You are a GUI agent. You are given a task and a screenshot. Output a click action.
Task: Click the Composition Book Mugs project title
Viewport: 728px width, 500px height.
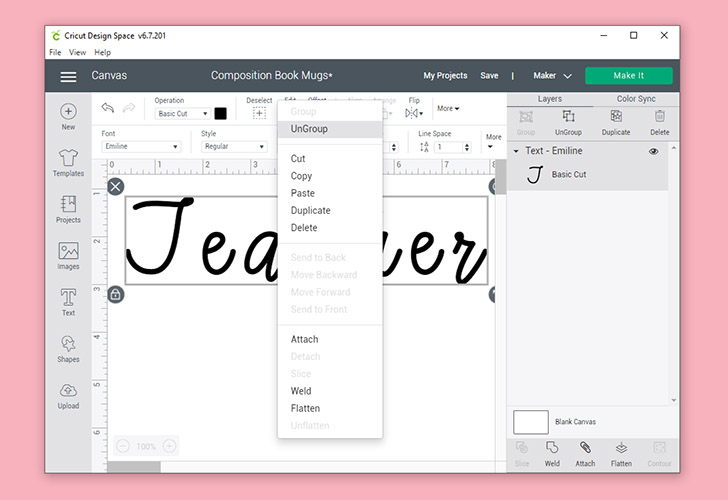pyautogui.click(x=272, y=76)
